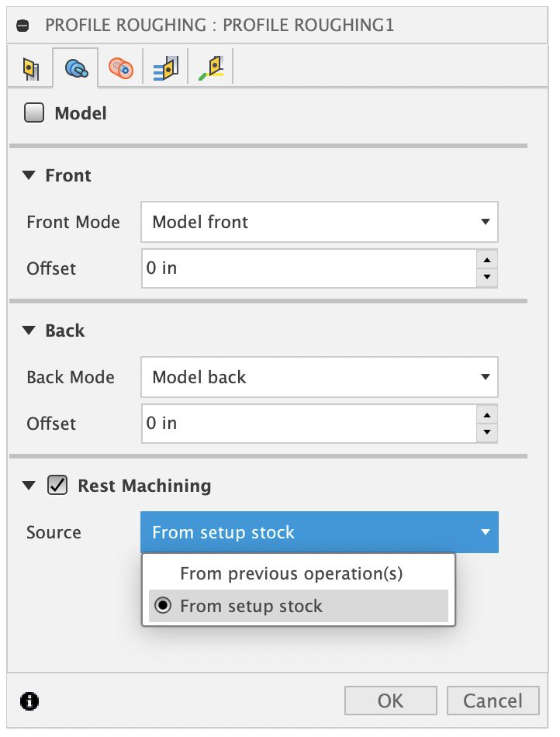Collapse the dialog with the header minus icon
This screenshot has height=737, width=560.
click(x=23, y=26)
